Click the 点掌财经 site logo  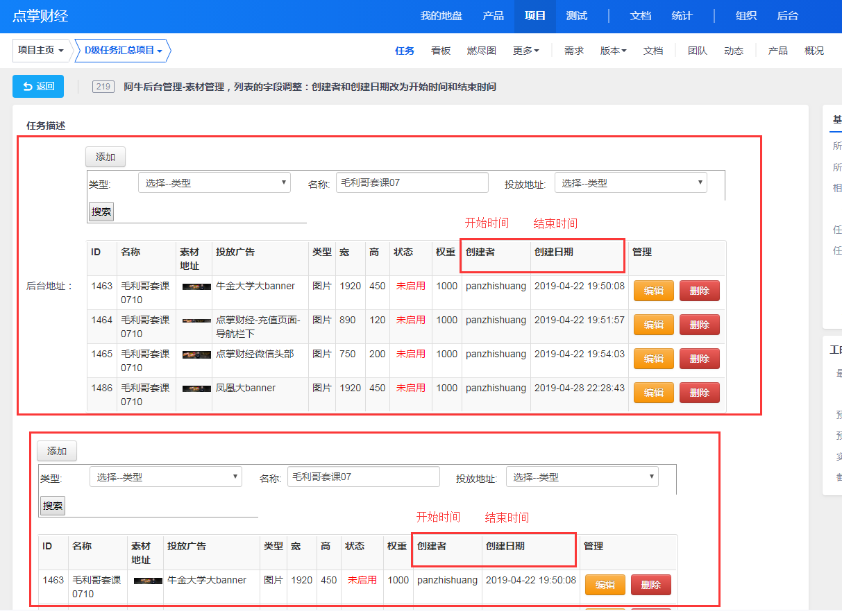[40, 16]
